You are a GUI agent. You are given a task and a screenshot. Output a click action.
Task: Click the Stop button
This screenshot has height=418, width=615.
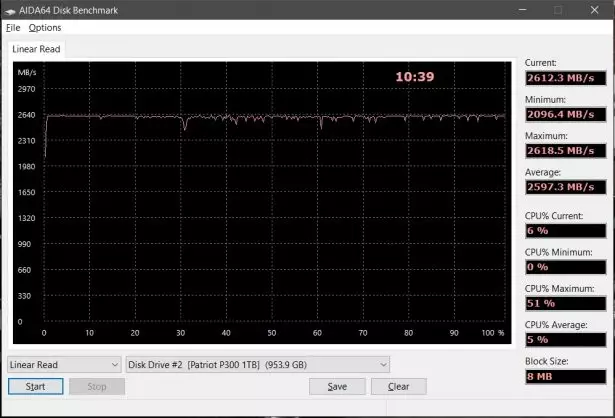tap(97, 386)
